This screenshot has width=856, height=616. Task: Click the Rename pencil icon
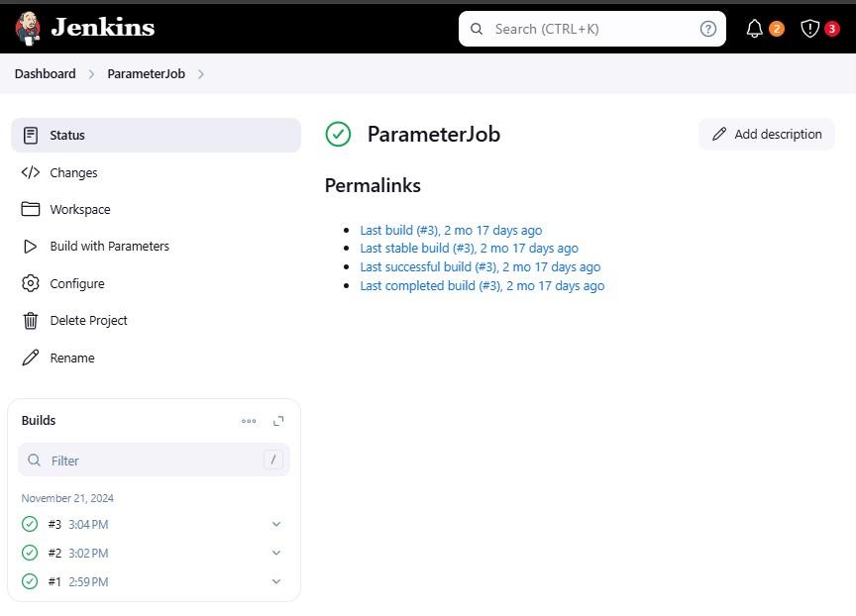[x=31, y=358]
